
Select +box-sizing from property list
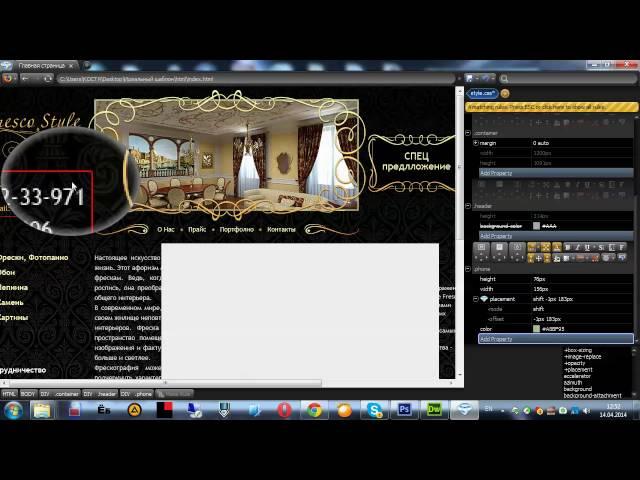coord(578,350)
